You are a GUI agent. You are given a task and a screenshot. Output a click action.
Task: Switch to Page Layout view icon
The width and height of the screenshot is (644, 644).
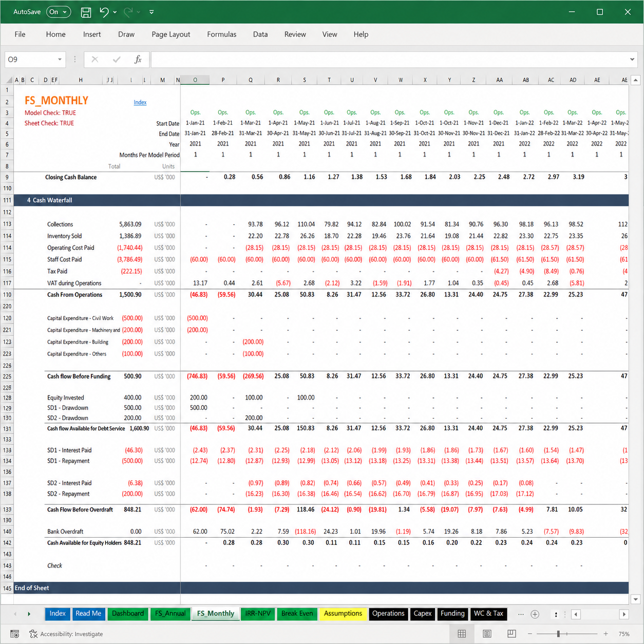(487, 634)
